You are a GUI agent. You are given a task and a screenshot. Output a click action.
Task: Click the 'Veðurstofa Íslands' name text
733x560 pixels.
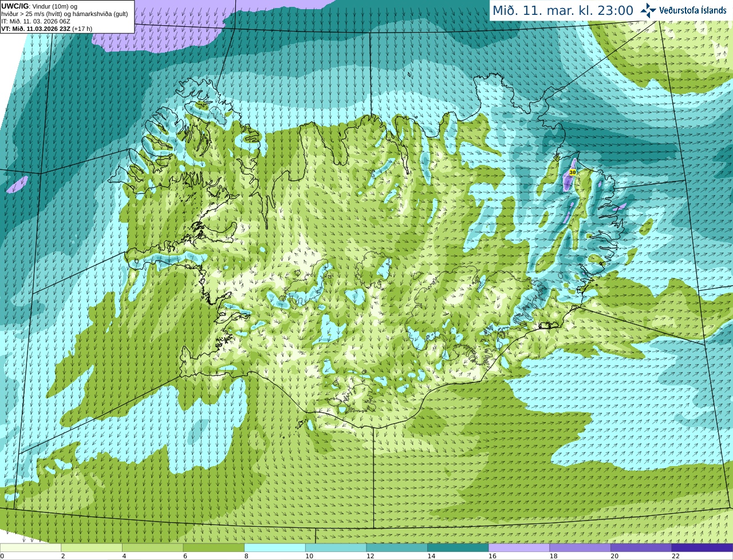(x=692, y=10)
